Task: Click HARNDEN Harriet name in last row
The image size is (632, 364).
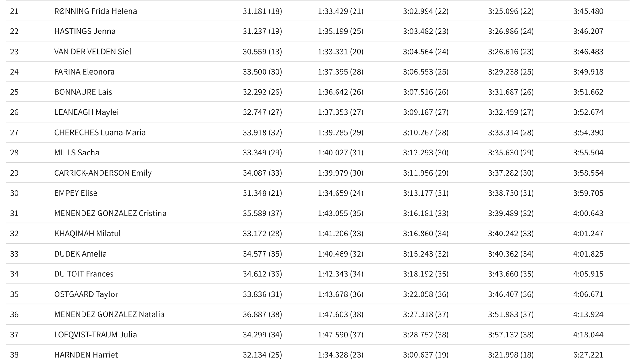Action: click(86, 355)
